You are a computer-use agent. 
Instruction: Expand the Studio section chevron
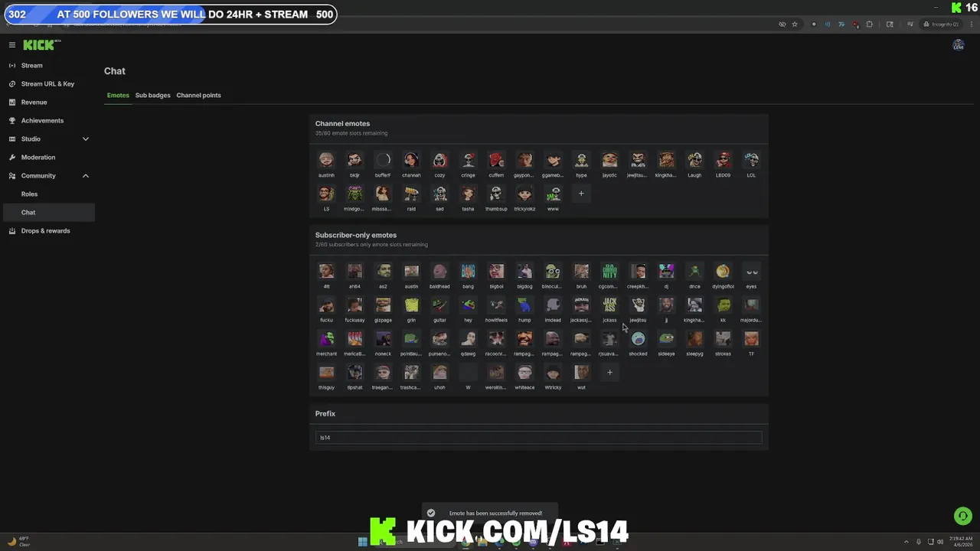click(x=86, y=139)
